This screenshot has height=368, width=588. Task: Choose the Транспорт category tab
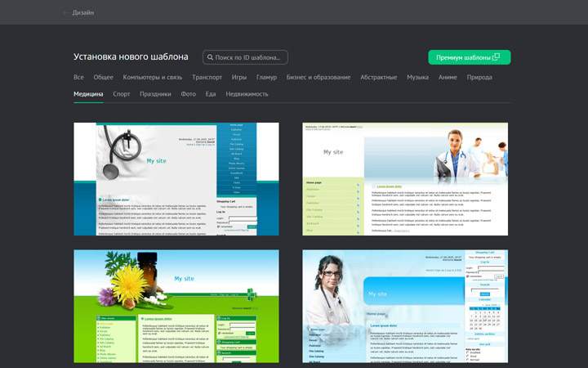coord(207,78)
